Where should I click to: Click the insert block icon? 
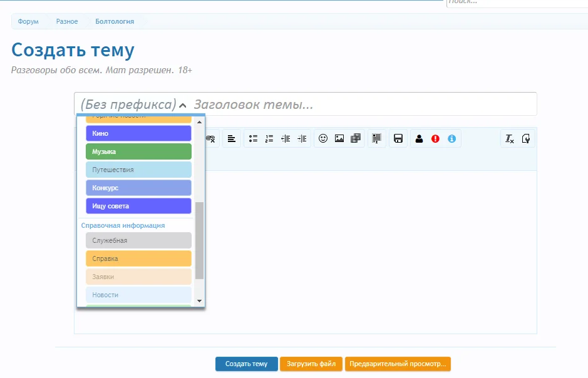pyautogui.click(x=376, y=138)
